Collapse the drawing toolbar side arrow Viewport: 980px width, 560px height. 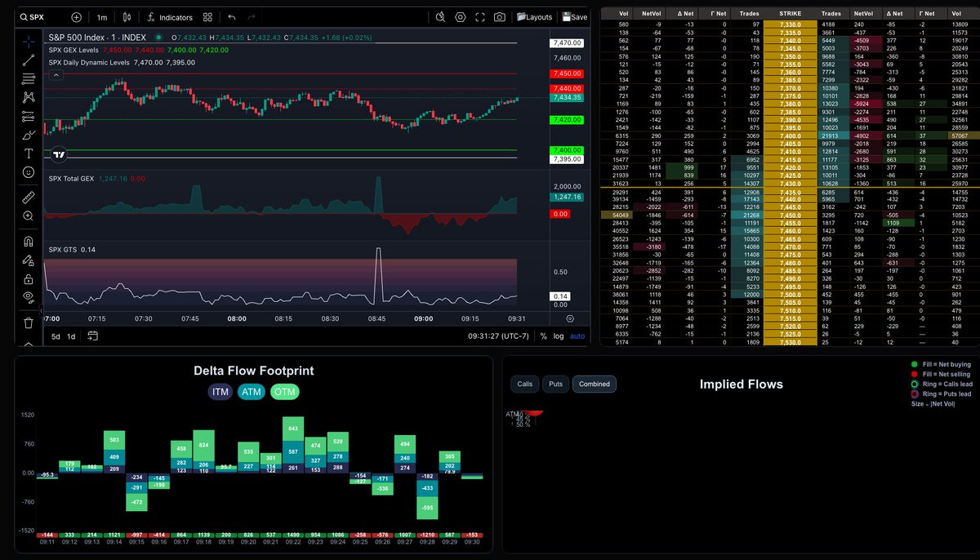[x=42, y=310]
